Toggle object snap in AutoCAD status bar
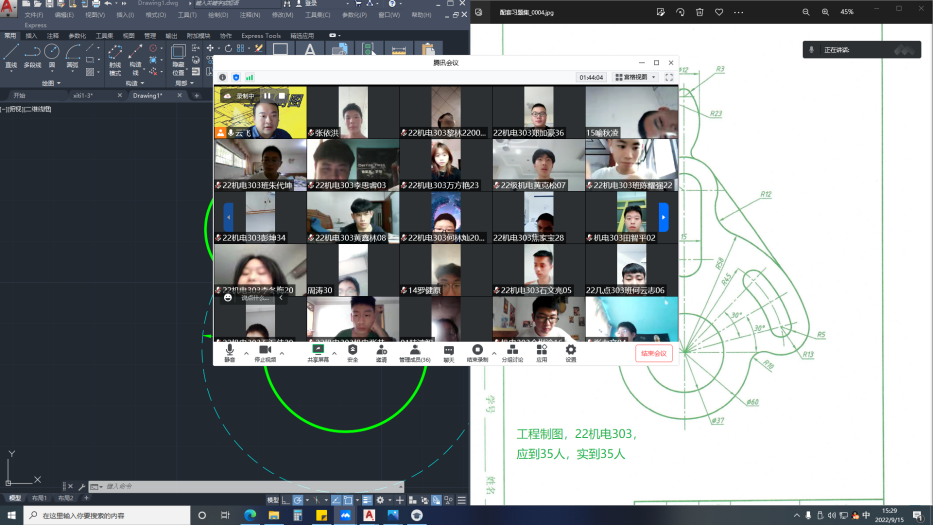Viewport: 933px width, 525px height. (x=348, y=500)
